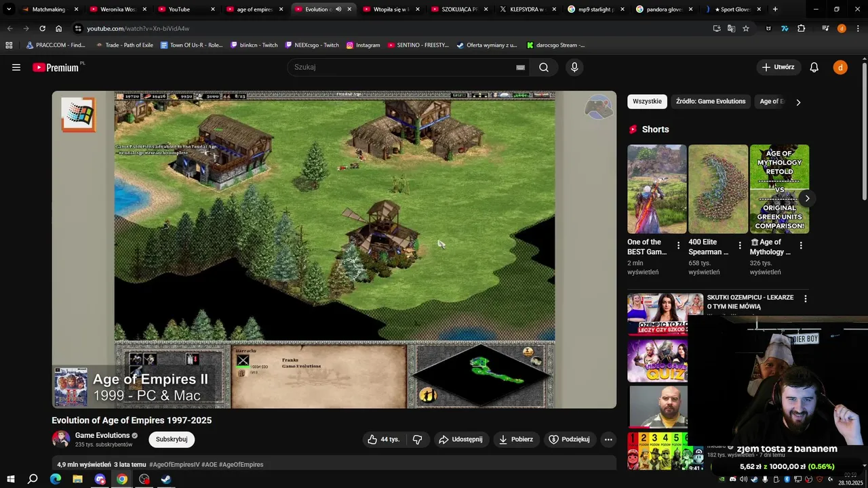Screen dimensions: 868x488
Task: Open the 'SKUTKI OZEMPICU' video thumbnail
Action: tap(665, 314)
